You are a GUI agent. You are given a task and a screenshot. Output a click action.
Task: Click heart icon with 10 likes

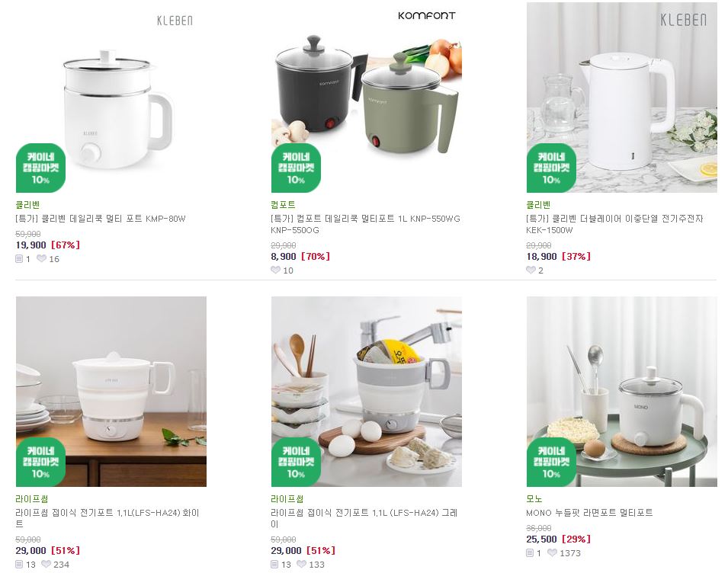pos(275,270)
